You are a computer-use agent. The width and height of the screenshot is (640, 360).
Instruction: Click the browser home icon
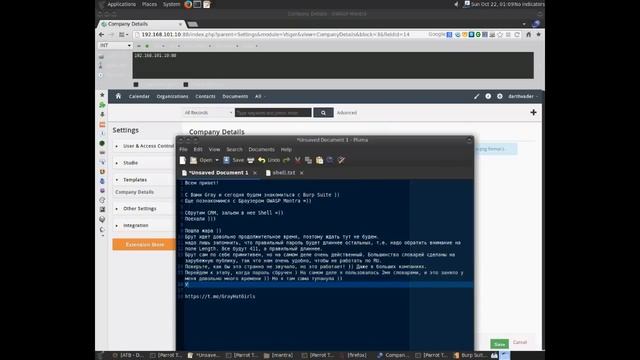529,35
